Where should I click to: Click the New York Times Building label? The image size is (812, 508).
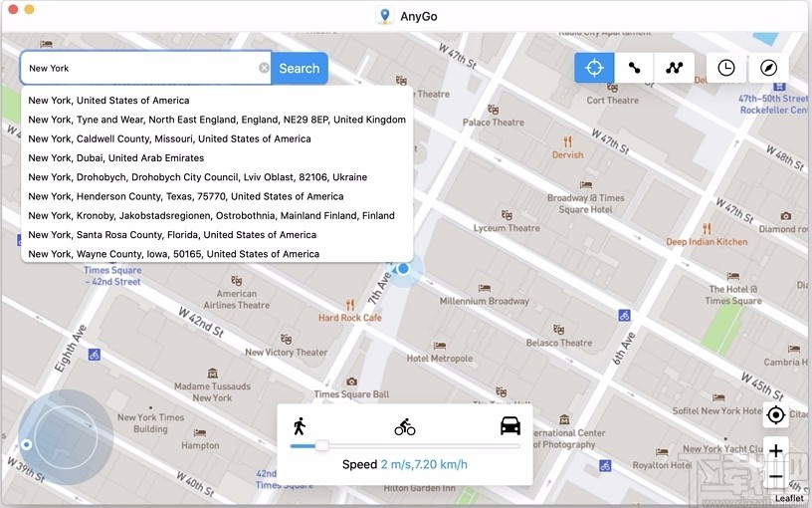click(x=150, y=423)
